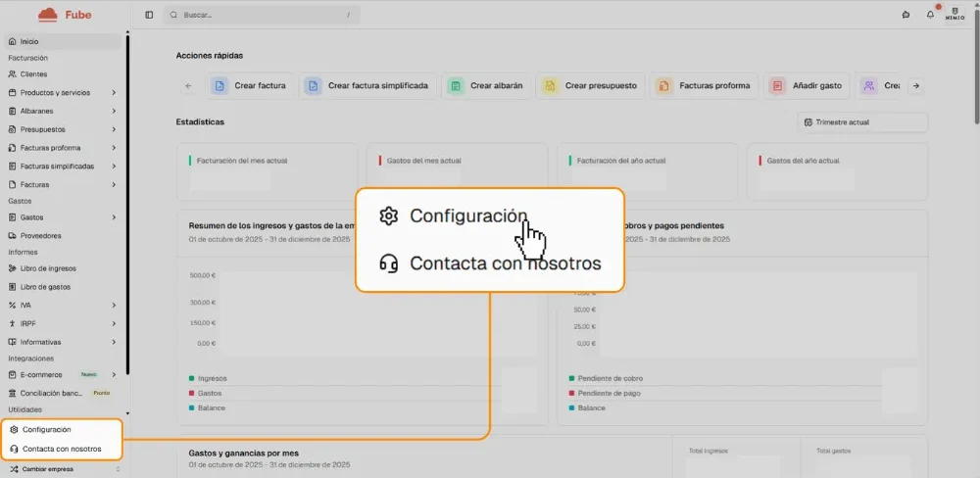Expand the IVA submenu chevron
Screen dimensions: 980x478
coord(114,305)
